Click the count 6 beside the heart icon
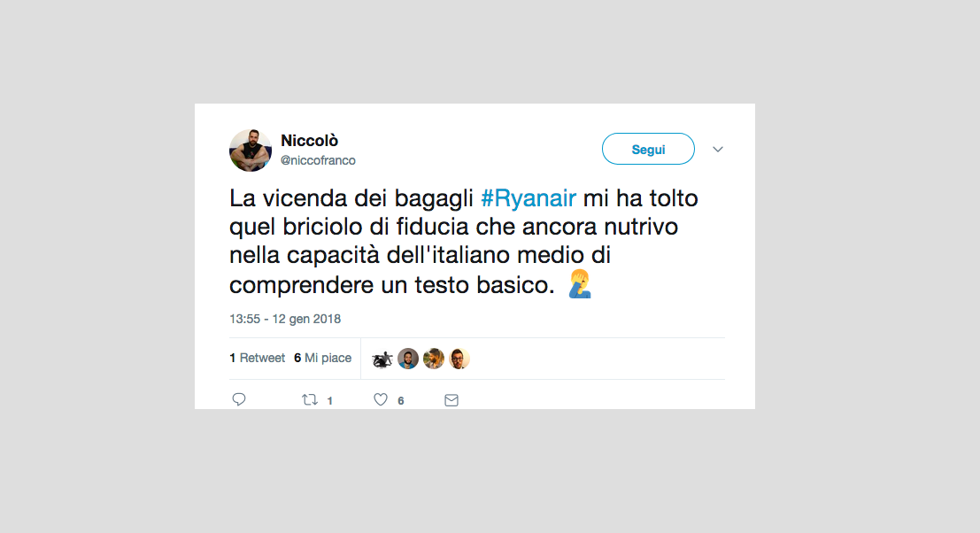Viewport: 980px width, 533px height. 401,400
